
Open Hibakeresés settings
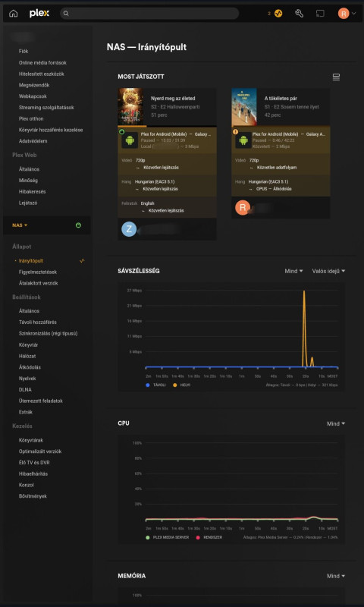pos(33,192)
